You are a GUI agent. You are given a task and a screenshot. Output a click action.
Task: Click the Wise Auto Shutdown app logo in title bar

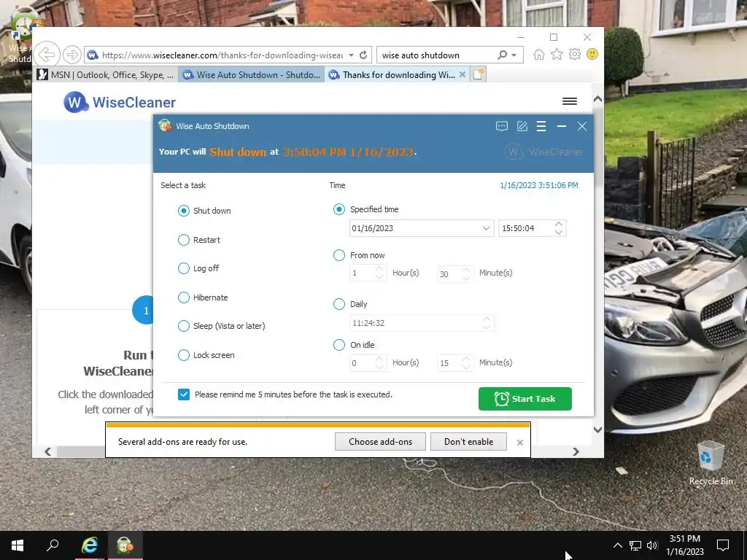point(165,125)
